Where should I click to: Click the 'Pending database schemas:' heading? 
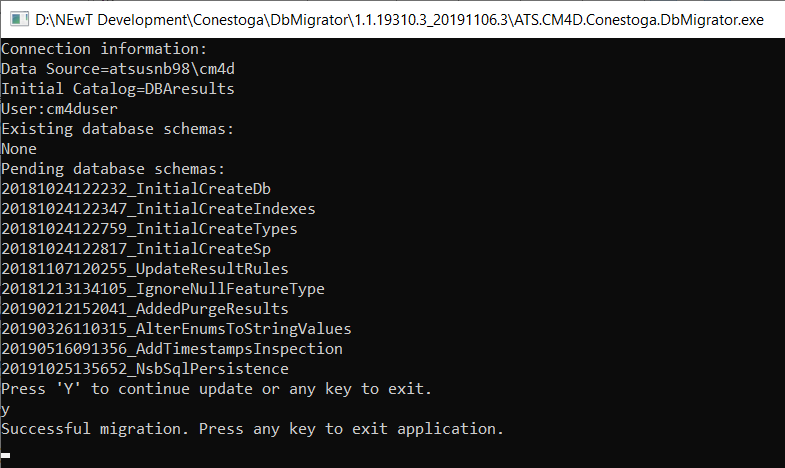pyautogui.click(x=113, y=169)
